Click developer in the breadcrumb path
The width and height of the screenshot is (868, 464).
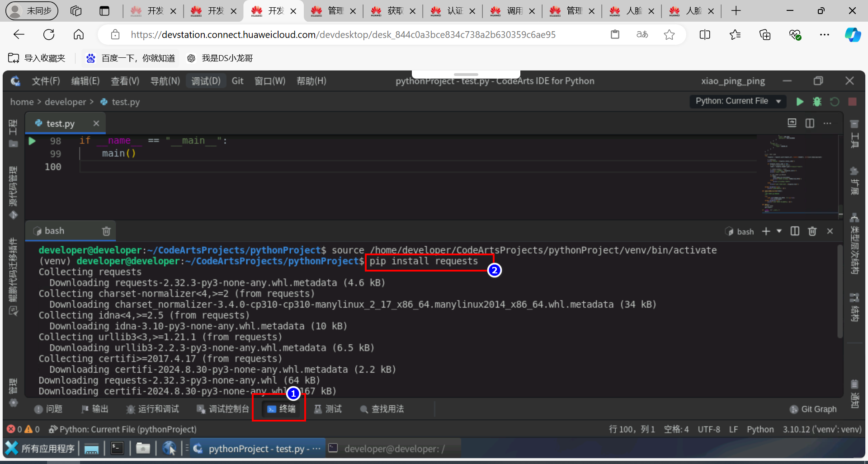(x=66, y=102)
